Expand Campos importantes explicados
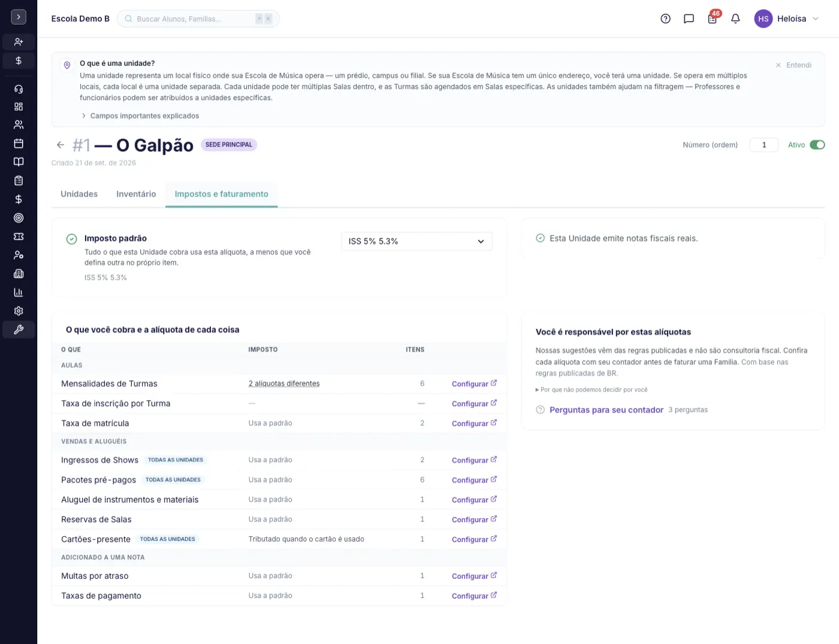 pos(140,116)
